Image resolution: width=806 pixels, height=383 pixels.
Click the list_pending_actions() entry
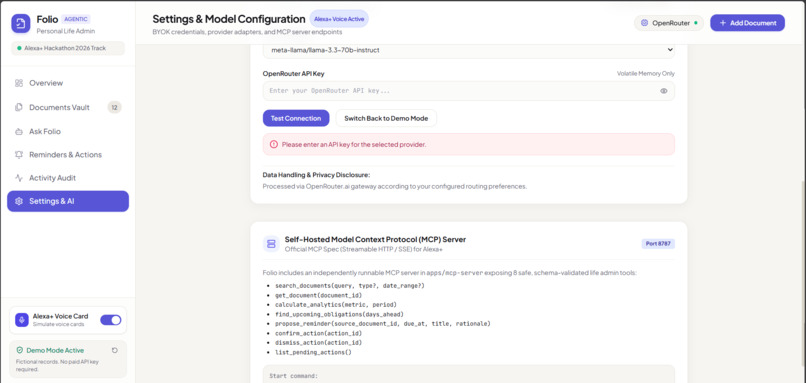tap(313, 352)
